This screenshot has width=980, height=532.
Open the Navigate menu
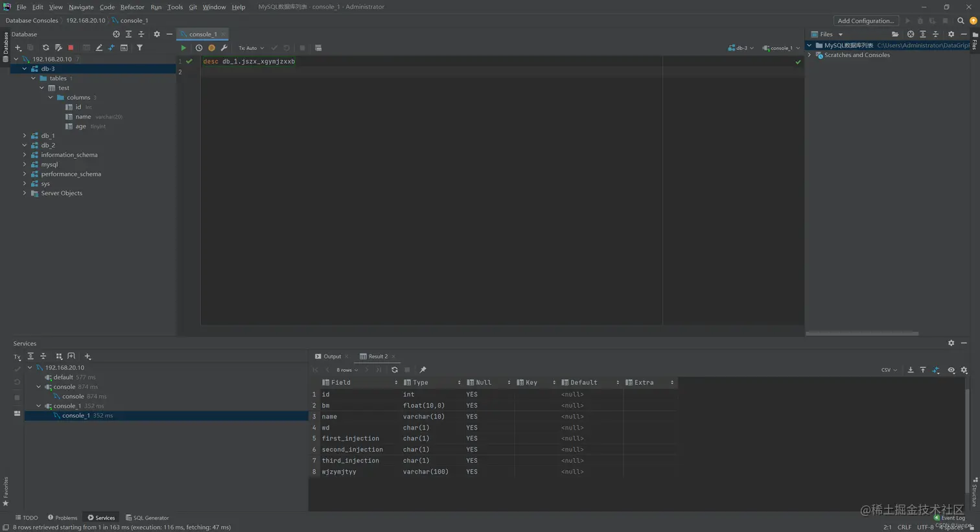tap(81, 7)
